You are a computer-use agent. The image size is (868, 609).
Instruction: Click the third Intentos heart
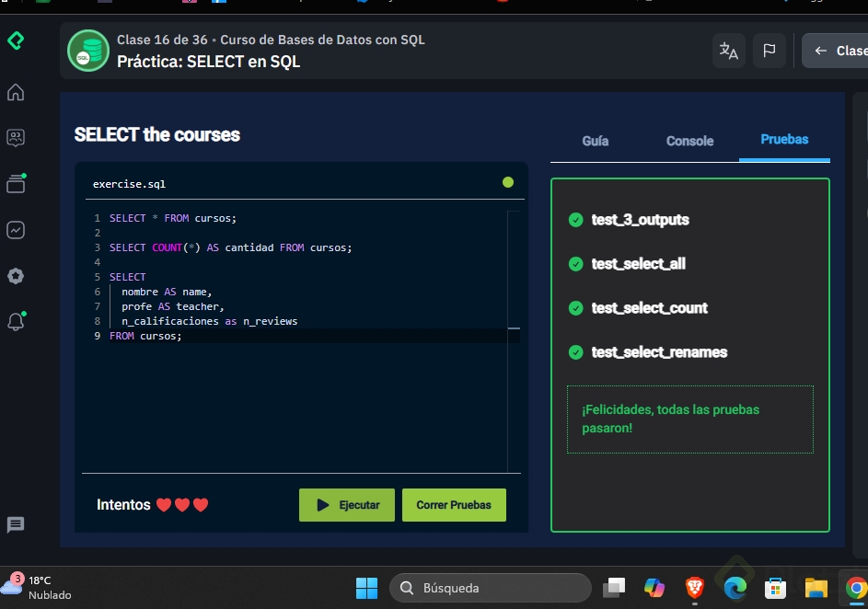[201, 505]
